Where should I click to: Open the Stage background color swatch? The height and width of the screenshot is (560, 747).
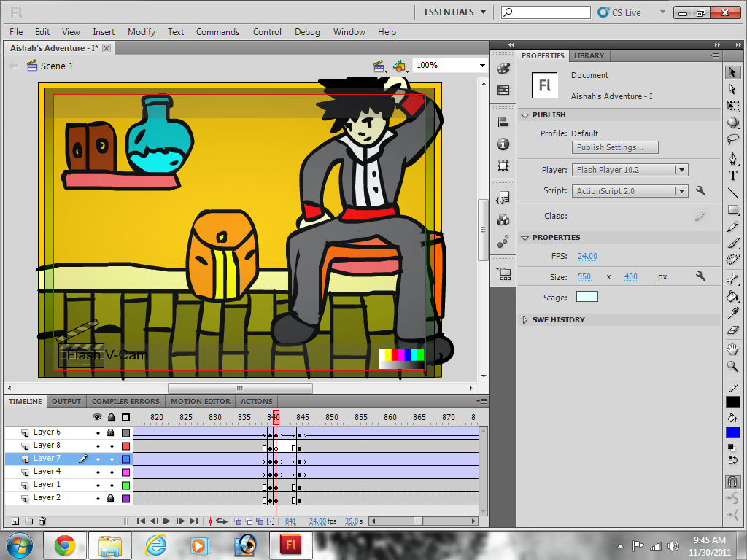pyautogui.click(x=587, y=297)
